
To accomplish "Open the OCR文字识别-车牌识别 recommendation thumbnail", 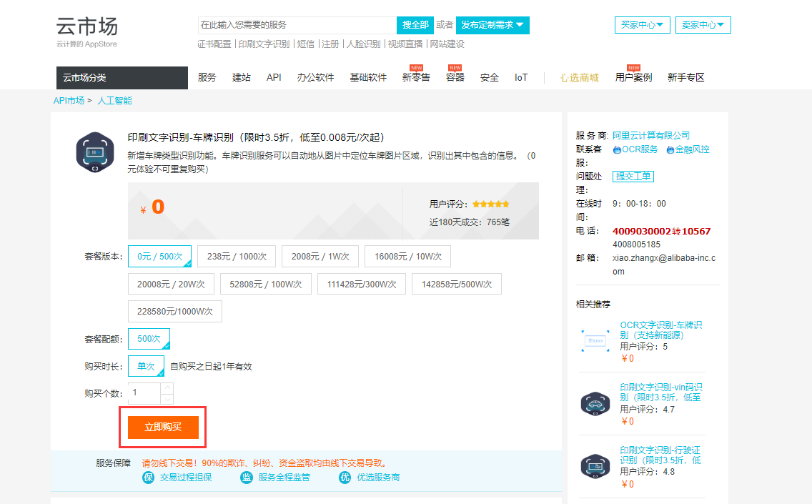I will point(595,341).
